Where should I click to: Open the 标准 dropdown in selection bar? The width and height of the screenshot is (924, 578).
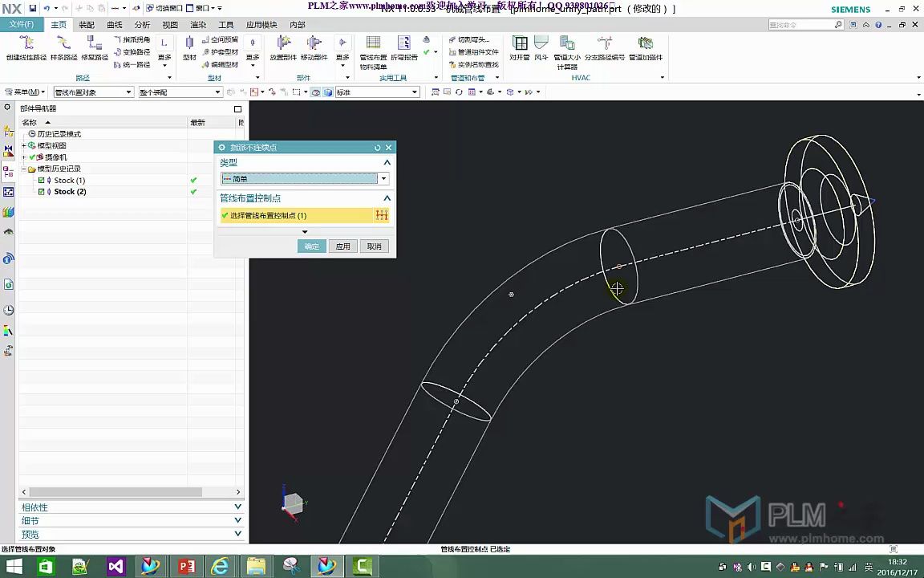click(377, 92)
